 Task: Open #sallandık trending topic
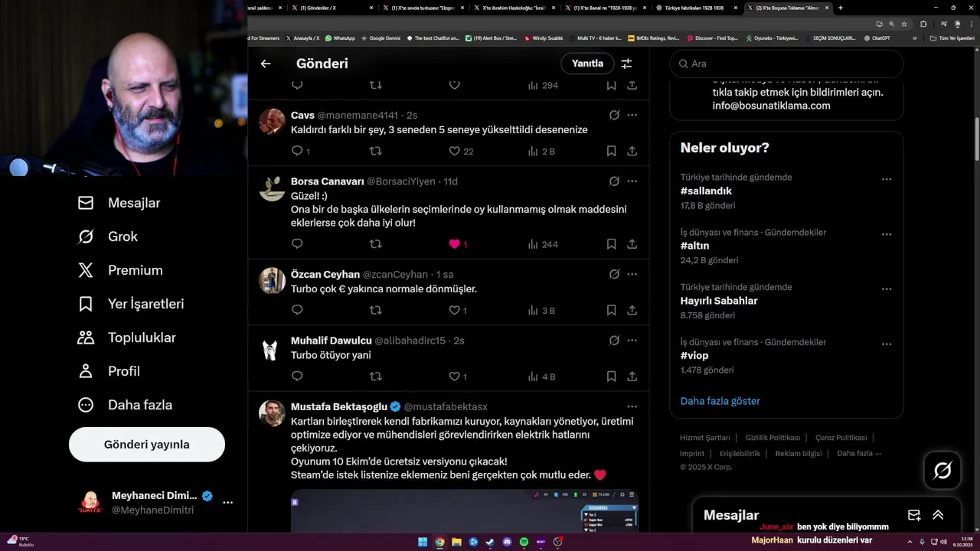coord(706,191)
